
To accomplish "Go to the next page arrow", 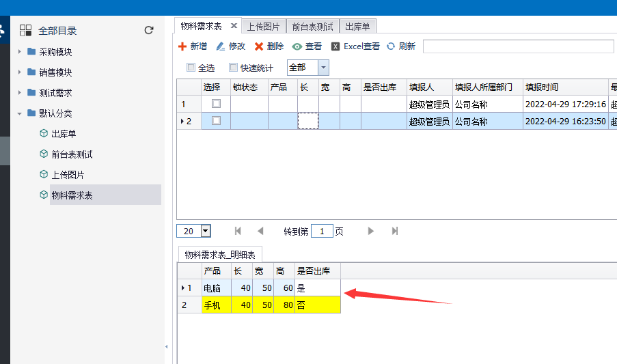I will pos(371,231).
